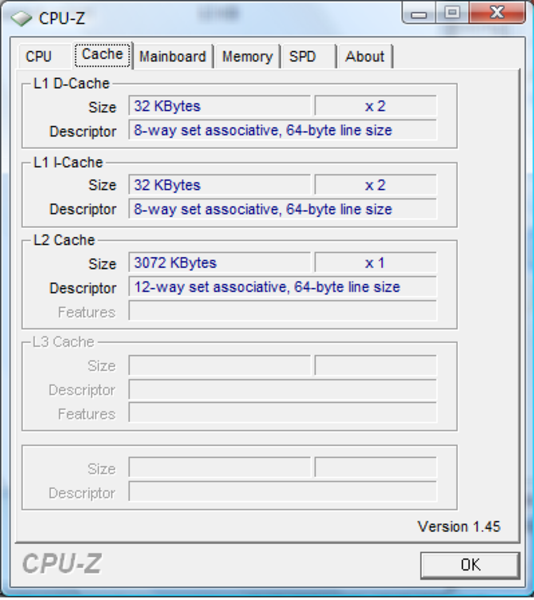Screen dimensions: 534x600
Task: Click the L1 I-Cache x 2 count field
Action: click(375, 185)
